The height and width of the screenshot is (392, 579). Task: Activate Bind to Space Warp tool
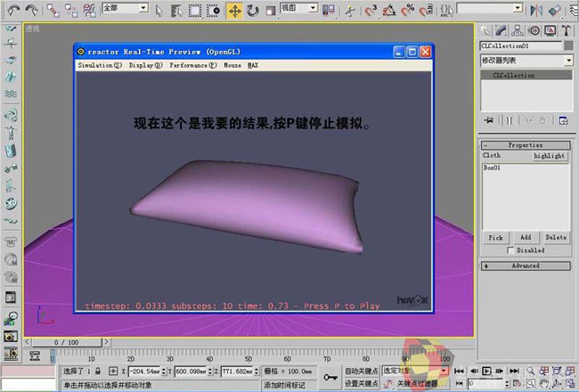pos(89,11)
